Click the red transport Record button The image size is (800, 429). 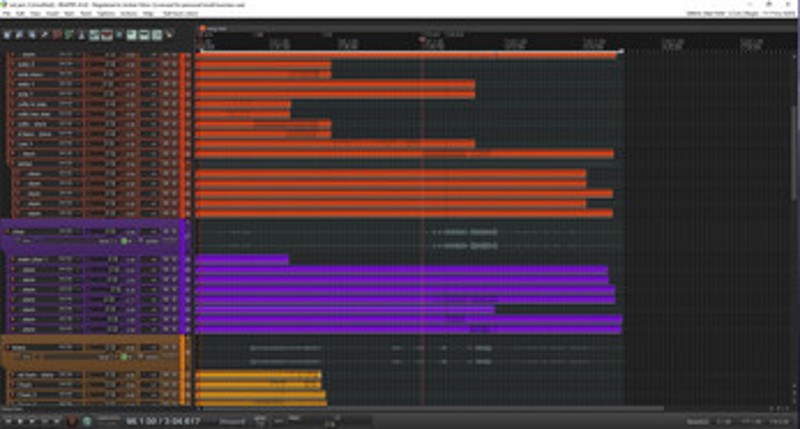tap(72, 421)
